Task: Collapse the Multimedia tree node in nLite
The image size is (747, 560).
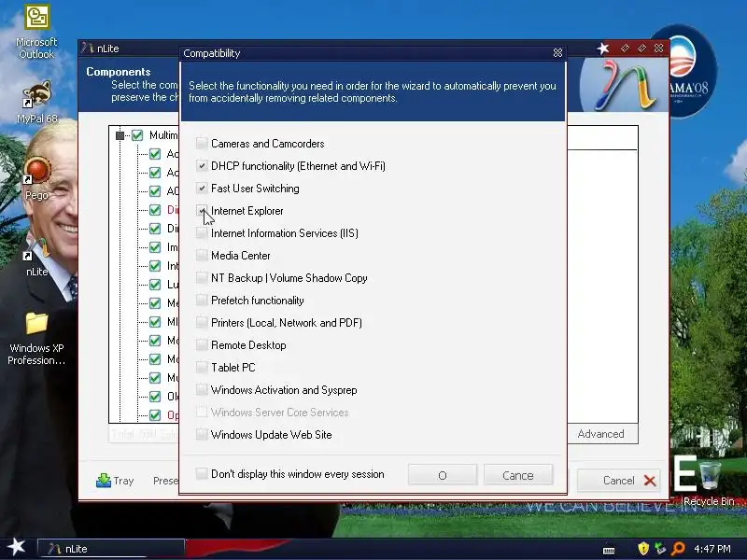Action: click(120, 135)
